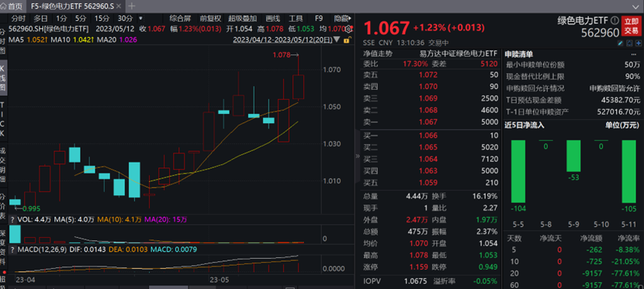Click the 5-5 net inflow bar
Screen dimensions: 644x289
tap(518, 171)
